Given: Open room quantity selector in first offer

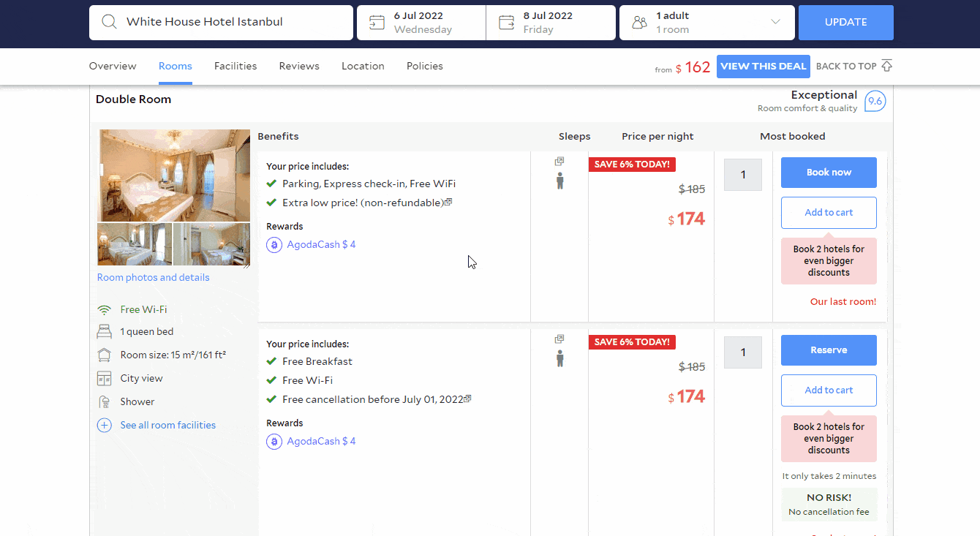Looking at the screenshot, I should coord(743,175).
